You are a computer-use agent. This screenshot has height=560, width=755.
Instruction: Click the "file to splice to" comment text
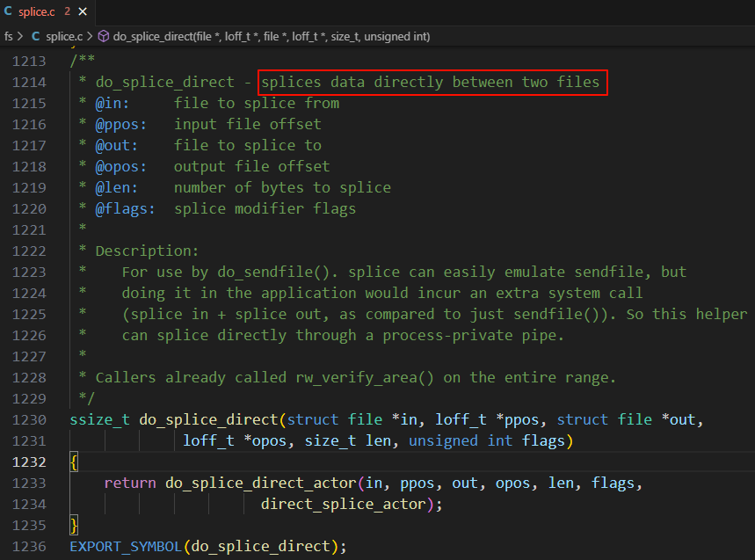click(248, 146)
